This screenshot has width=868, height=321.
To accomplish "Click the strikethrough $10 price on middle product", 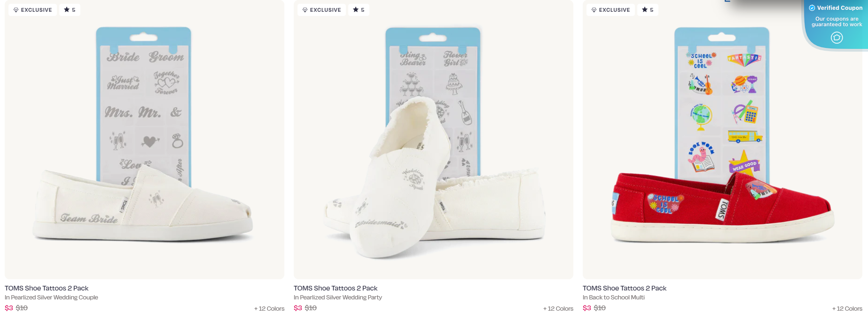I will [x=311, y=308].
